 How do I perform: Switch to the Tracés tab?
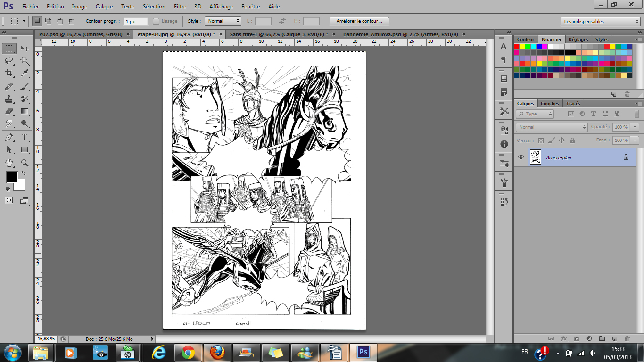pyautogui.click(x=573, y=103)
